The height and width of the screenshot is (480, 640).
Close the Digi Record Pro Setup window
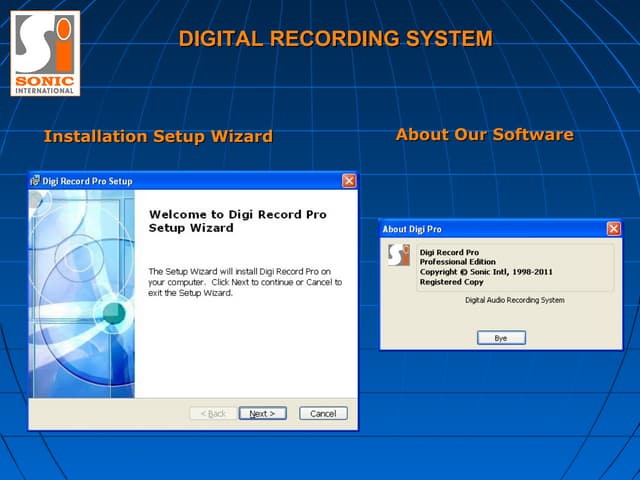pos(349,181)
